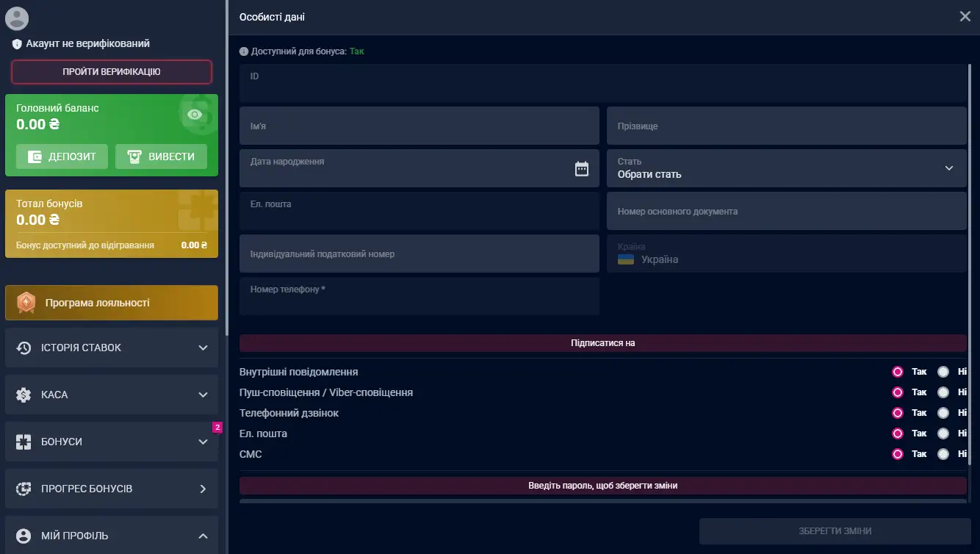Hide main balance with eye icon
The image size is (980, 554).
pyautogui.click(x=195, y=115)
